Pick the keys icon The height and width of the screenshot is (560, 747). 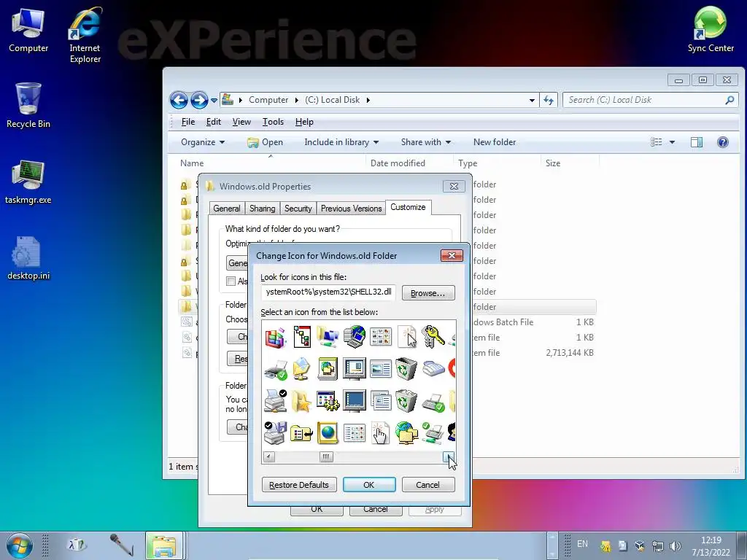coord(433,337)
